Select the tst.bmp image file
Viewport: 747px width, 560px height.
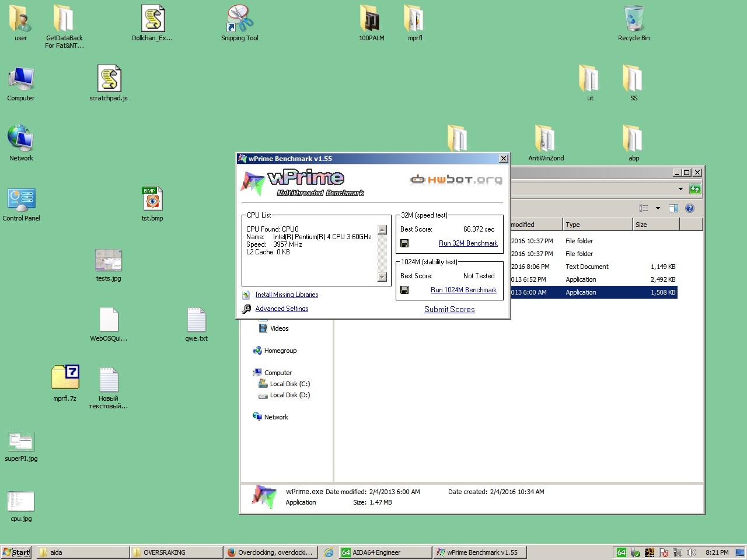pos(152,204)
